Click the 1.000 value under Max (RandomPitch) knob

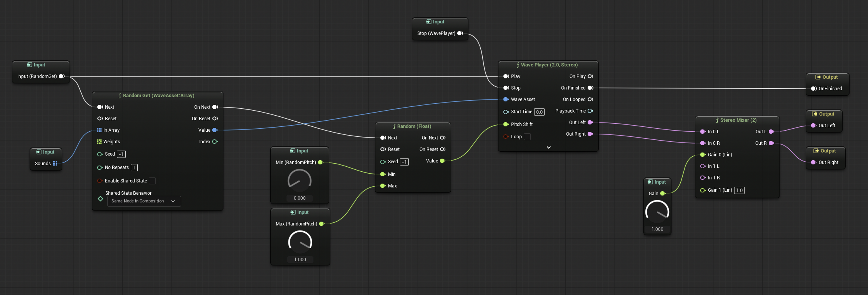tap(300, 260)
